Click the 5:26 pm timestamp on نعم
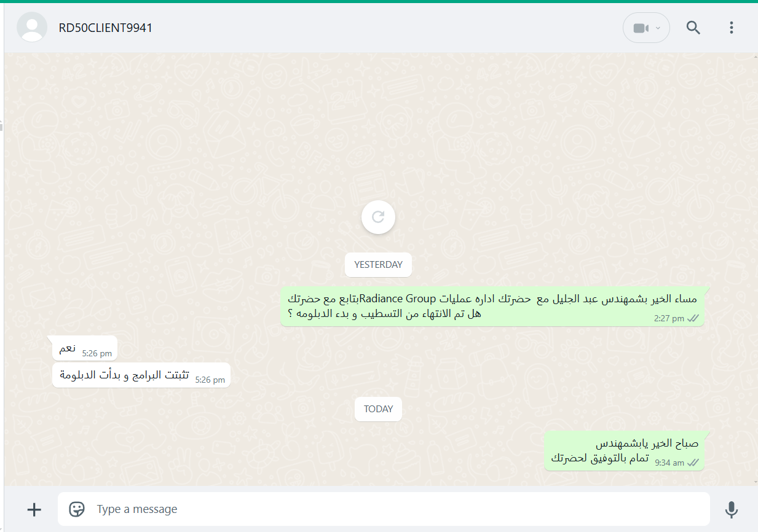758x532 pixels. pyautogui.click(x=97, y=353)
